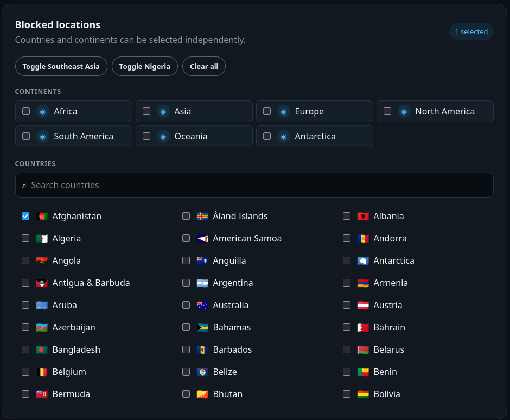The image size is (510, 420).
Task: Click the globe icon beside Oceania
Action: (163, 137)
